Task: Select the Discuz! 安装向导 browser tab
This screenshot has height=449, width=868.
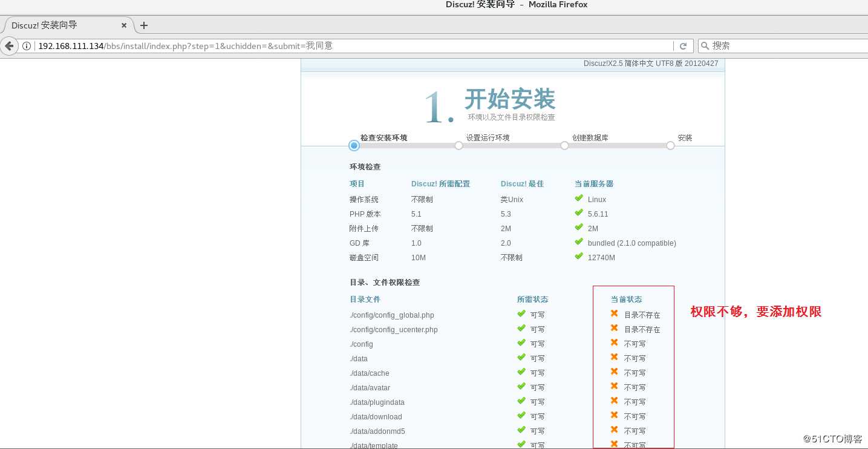Action: 68,25
